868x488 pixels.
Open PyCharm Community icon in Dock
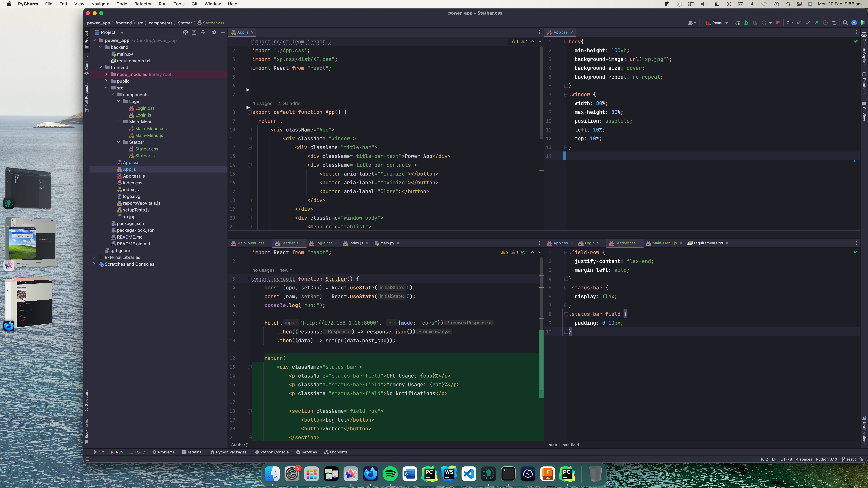pos(429,474)
